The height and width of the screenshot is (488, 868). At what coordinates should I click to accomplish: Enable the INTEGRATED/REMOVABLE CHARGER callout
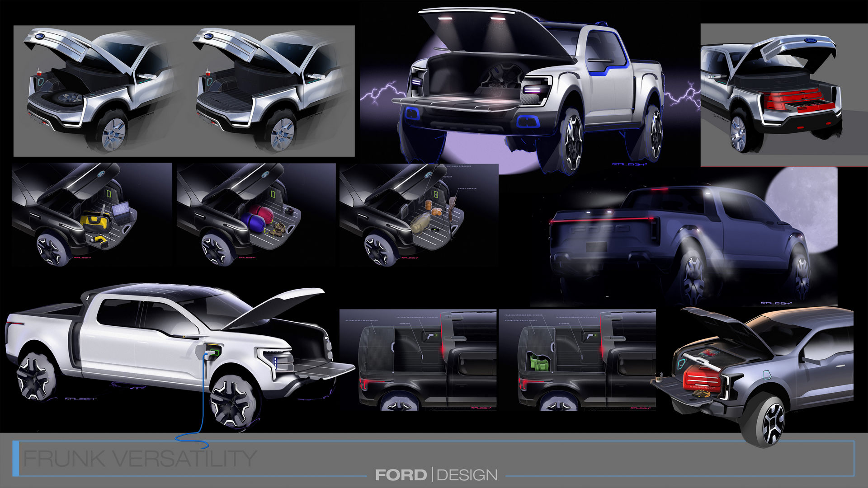pos(417,318)
